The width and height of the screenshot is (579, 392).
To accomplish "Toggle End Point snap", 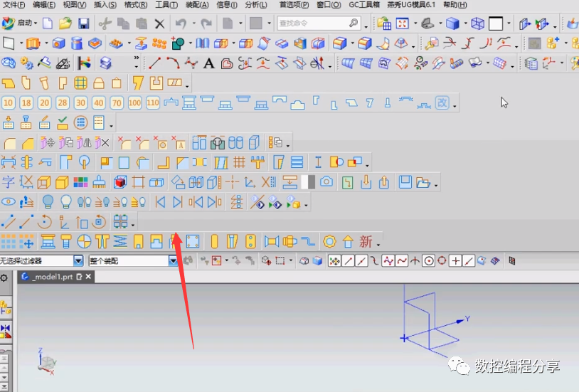I will point(348,261).
